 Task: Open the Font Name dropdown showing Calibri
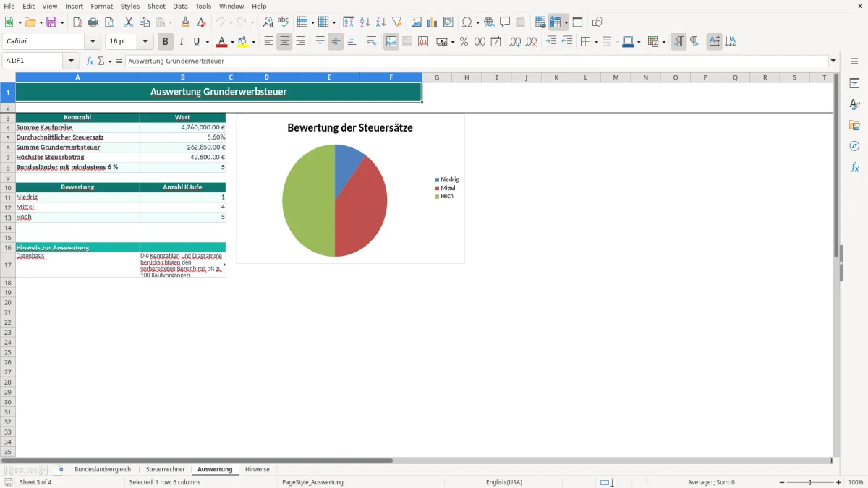[x=93, y=42]
